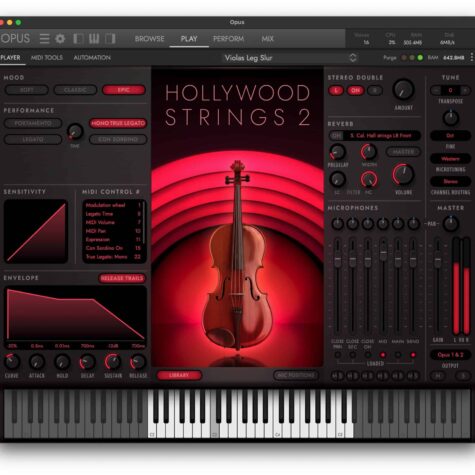Select the Automation sub-tab
This screenshot has height=475, width=475.
point(92,58)
